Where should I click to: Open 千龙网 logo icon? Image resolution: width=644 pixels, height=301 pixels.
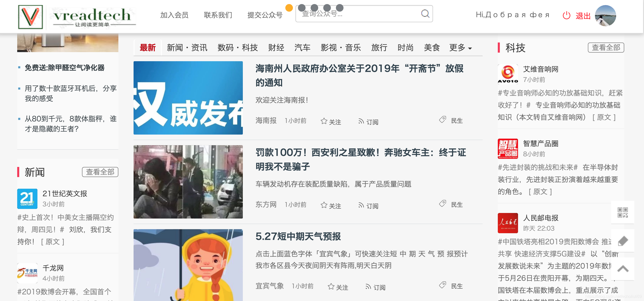pyautogui.click(x=27, y=273)
